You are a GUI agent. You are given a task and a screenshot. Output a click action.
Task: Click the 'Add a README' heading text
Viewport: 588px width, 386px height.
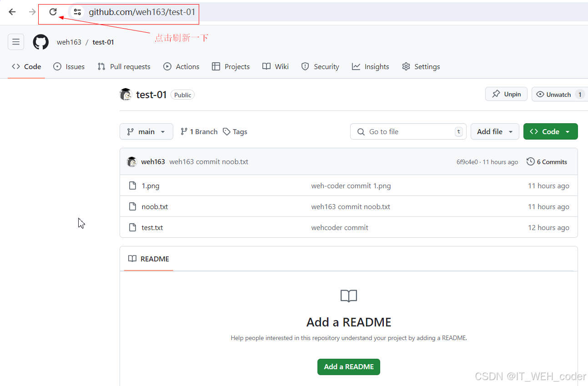[349, 322]
